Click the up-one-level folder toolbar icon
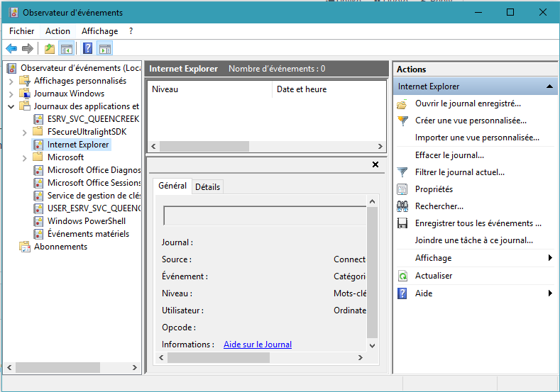 click(x=50, y=48)
